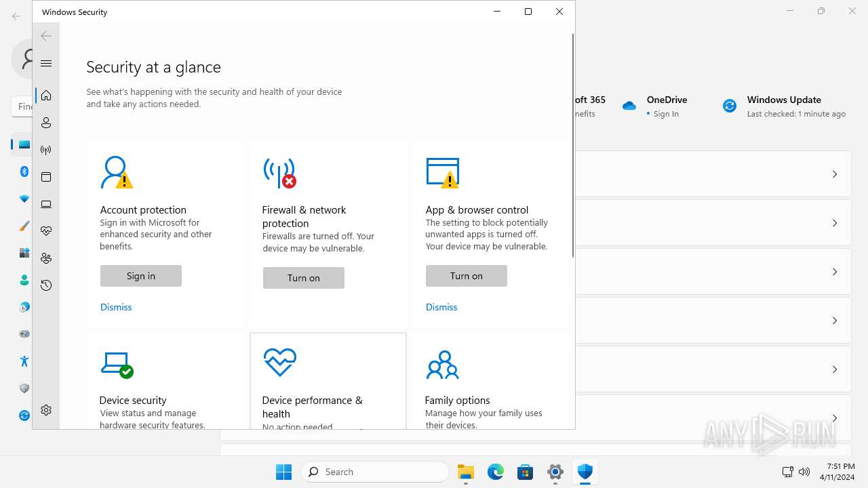Click Firewall & network protection card icon

(x=279, y=173)
